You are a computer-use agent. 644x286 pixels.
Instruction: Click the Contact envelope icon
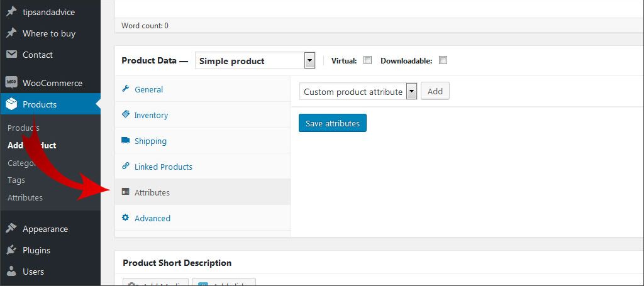click(x=11, y=55)
